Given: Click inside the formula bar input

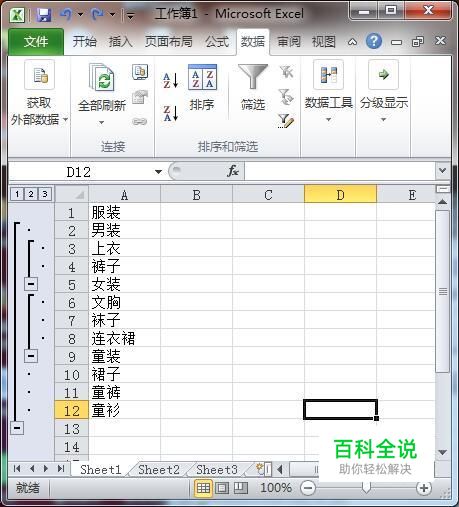Looking at the screenshot, I should [x=339, y=171].
